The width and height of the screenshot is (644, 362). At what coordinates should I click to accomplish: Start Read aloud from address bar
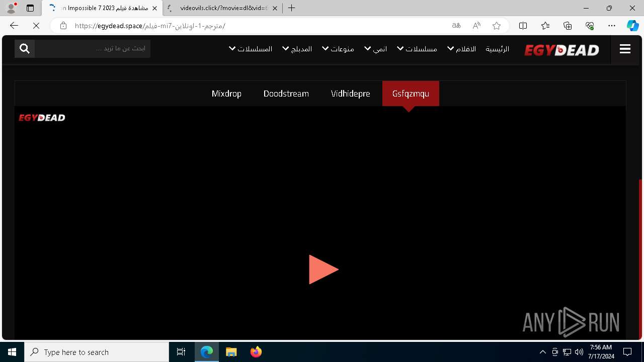[476, 26]
